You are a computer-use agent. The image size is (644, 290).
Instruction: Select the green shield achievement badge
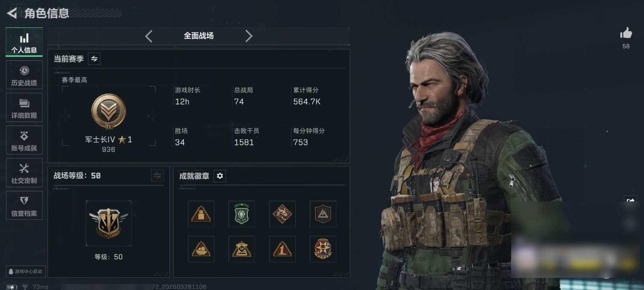coord(242,214)
